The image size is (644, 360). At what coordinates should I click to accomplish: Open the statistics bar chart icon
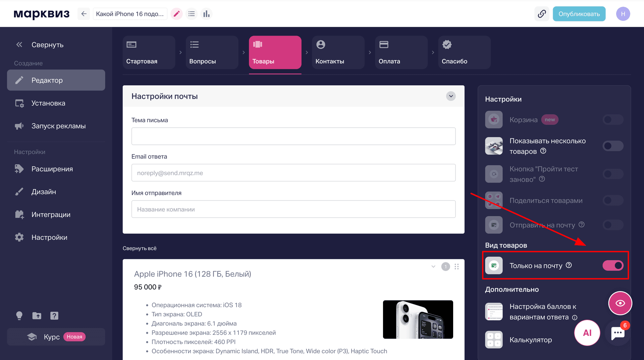click(x=206, y=14)
